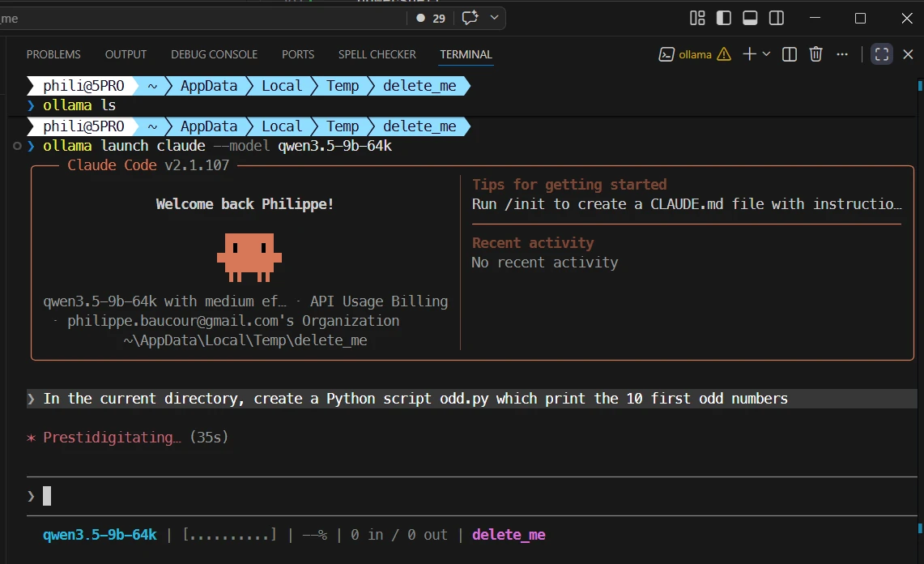Open the PORTS tab
Viewport: 924px width, 564px height.
[297, 54]
